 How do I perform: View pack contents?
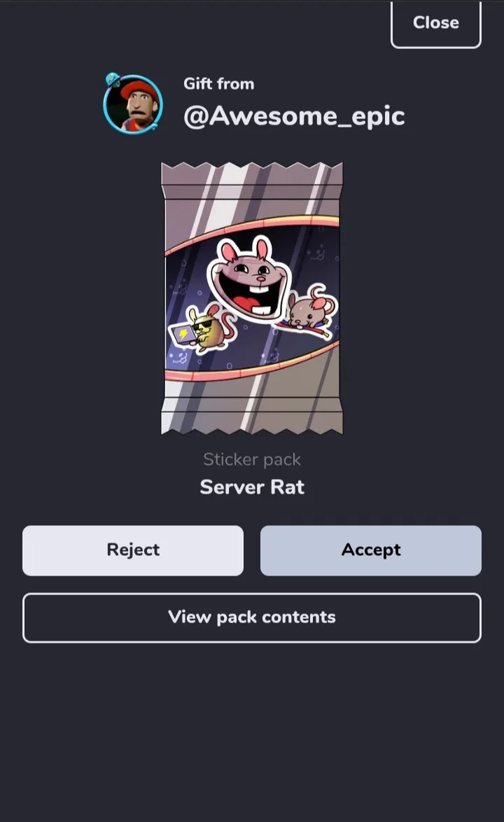pos(252,618)
